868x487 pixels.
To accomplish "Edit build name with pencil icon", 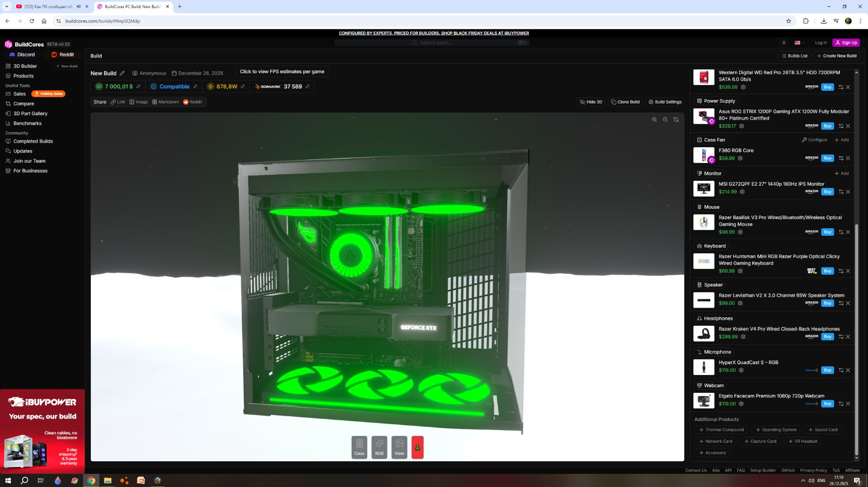I will point(122,73).
